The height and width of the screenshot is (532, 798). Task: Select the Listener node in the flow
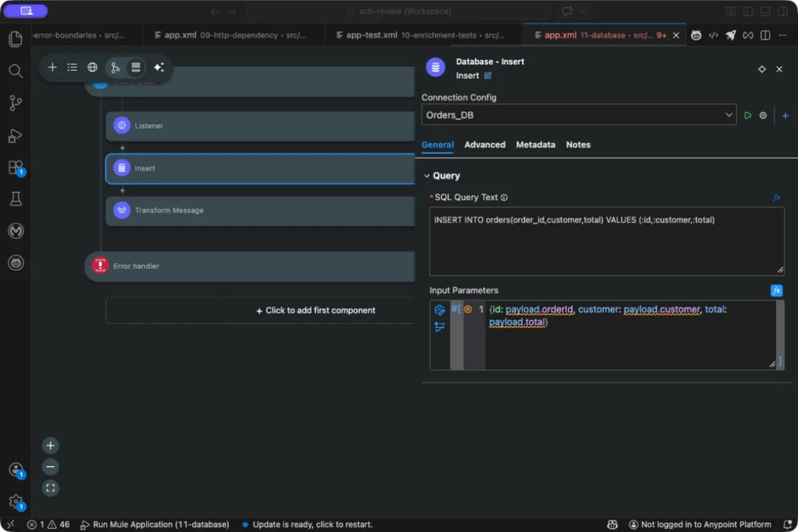pos(260,126)
